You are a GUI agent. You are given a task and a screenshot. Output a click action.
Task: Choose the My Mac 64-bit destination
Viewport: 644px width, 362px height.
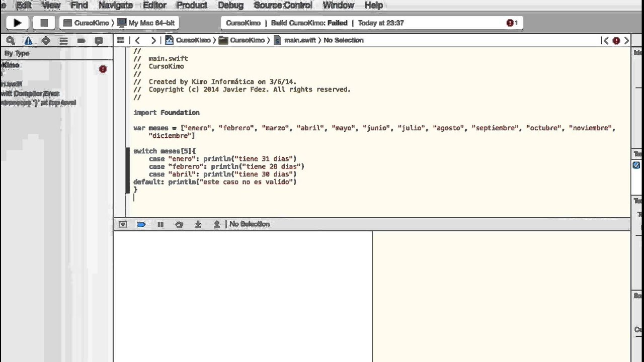click(x=146, y=23)
